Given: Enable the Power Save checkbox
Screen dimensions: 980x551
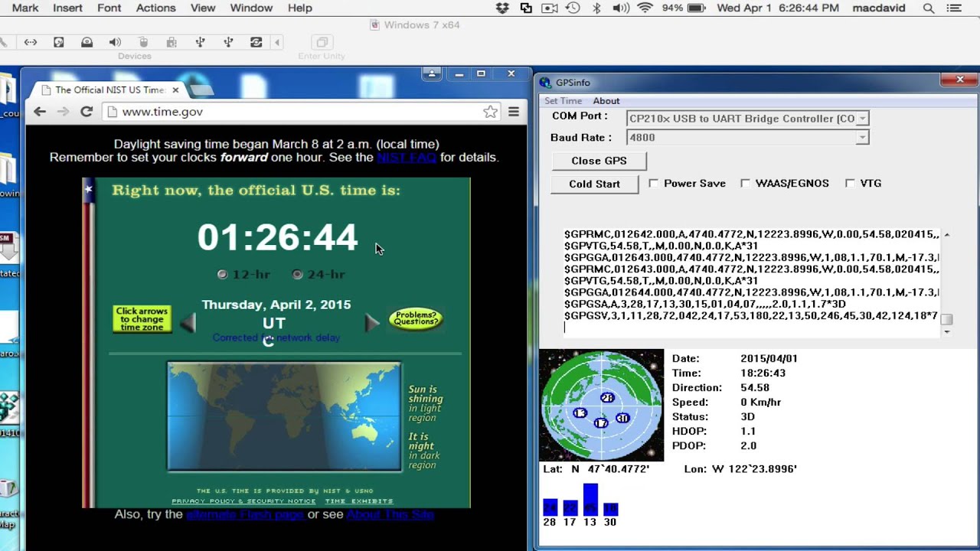Looking at the screenshot, I should 653,184.
